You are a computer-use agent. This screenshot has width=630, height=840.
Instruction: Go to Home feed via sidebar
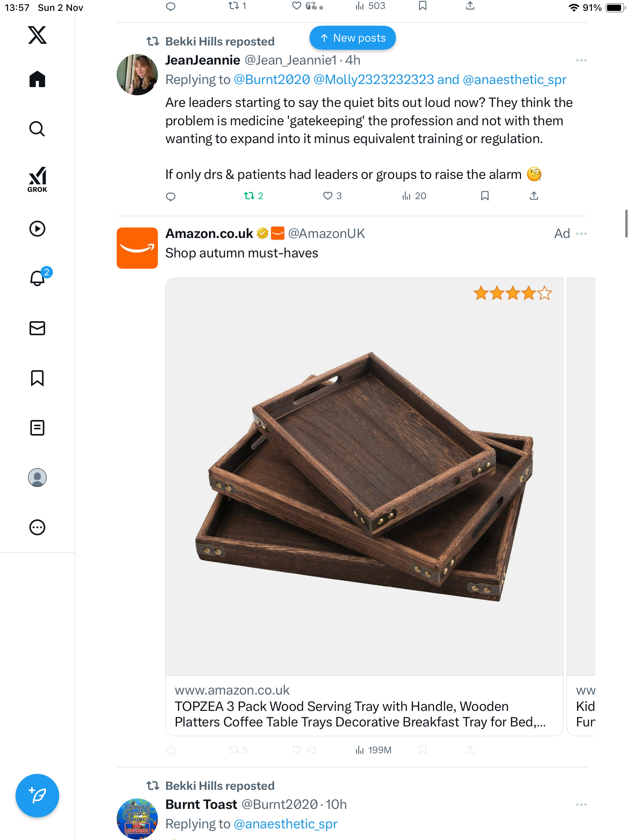tap(37, 79)
